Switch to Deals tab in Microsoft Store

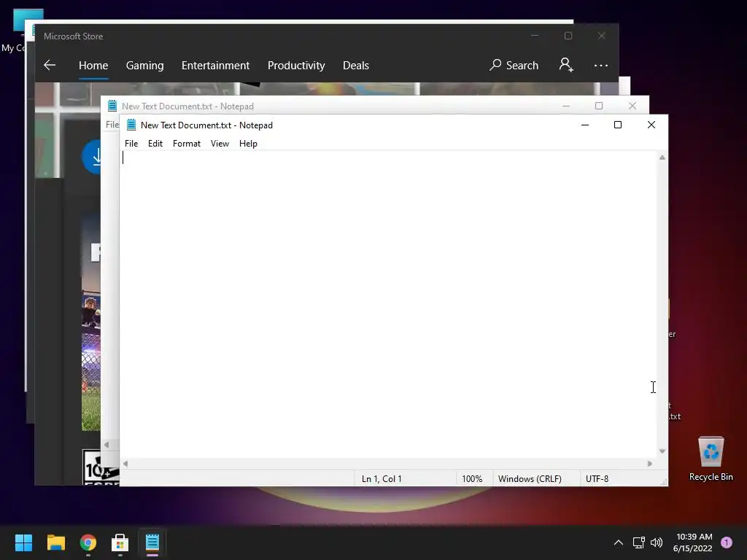tap(356, 65)
